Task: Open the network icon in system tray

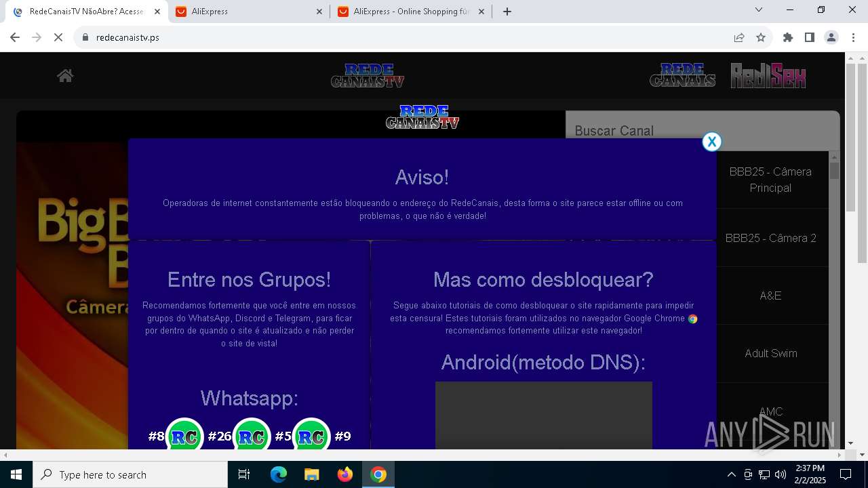Action: coord(764,474)
